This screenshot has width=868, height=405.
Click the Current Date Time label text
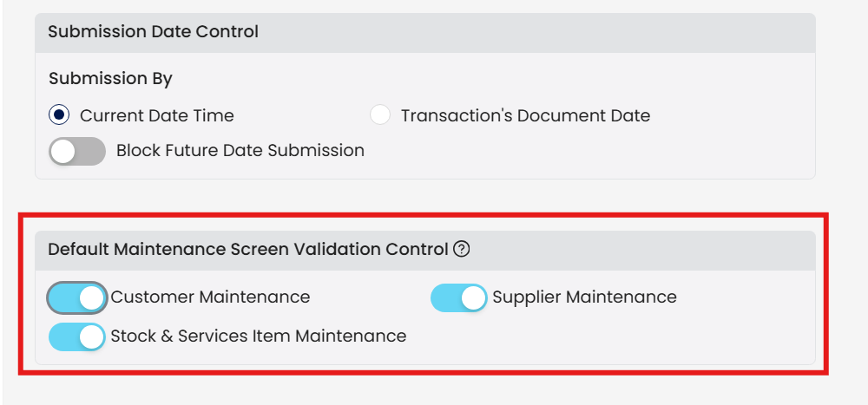[x=156, y=115]
